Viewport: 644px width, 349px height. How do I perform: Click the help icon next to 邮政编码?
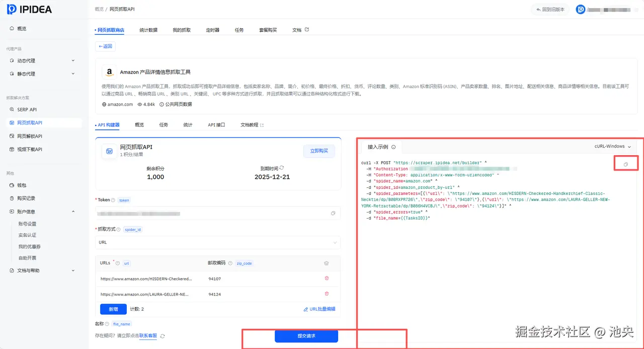[x=230, y=263]
